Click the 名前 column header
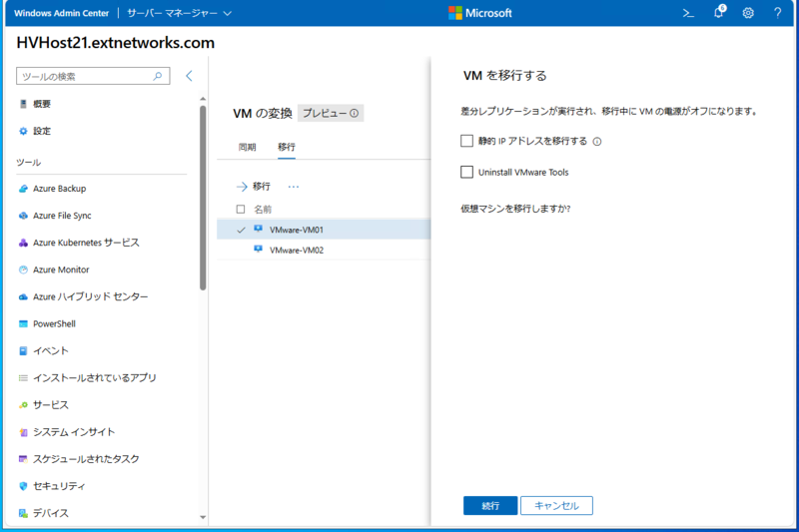Screen dimensions: 799x532 point(263,210)
